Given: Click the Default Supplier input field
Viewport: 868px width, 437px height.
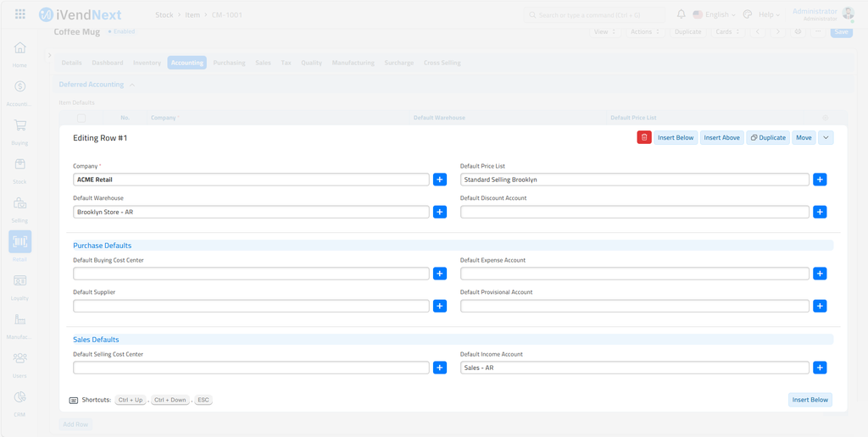Looking at the screenshot, I should point(251,306).
